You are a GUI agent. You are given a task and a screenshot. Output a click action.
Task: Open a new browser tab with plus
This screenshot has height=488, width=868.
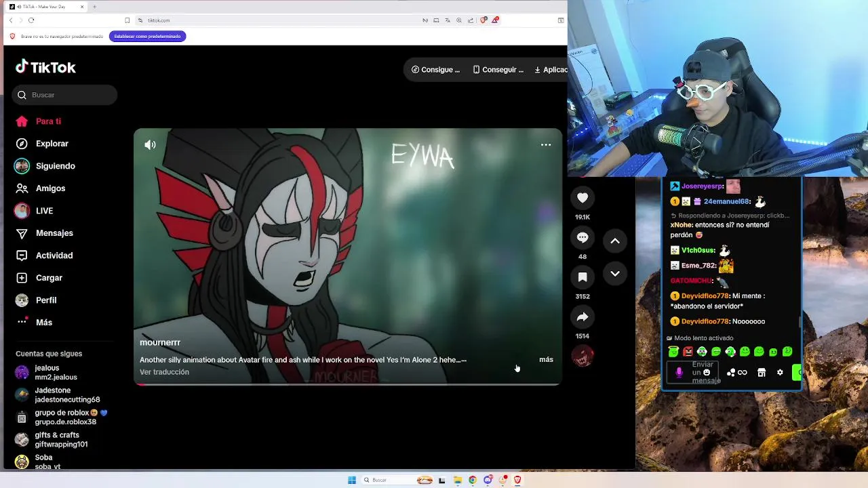coord(94,7)
